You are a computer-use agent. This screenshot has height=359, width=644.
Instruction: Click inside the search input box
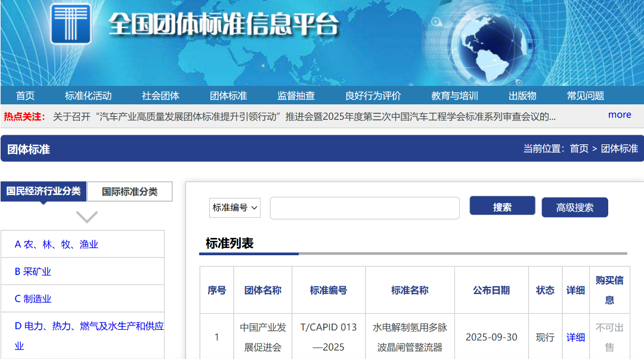(365, 208)
